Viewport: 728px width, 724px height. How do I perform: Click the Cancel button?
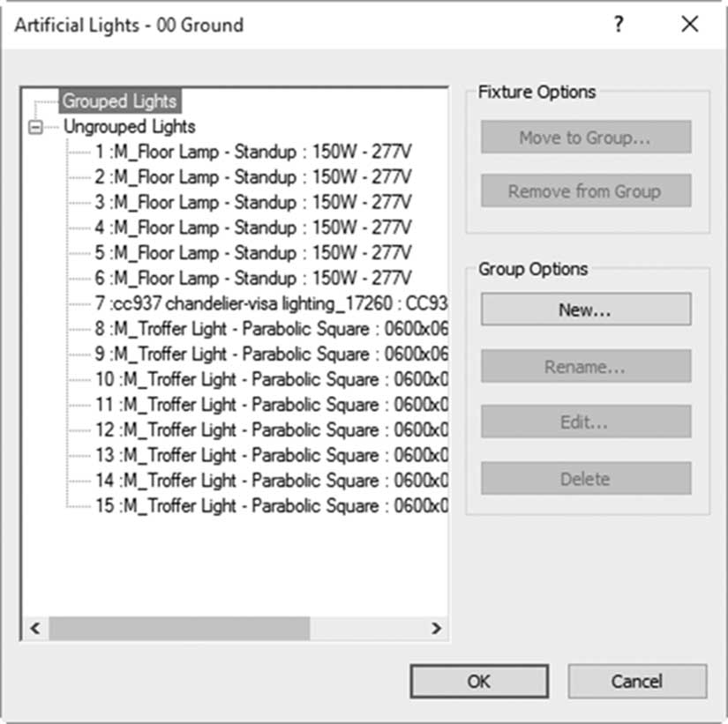point(637,682)
